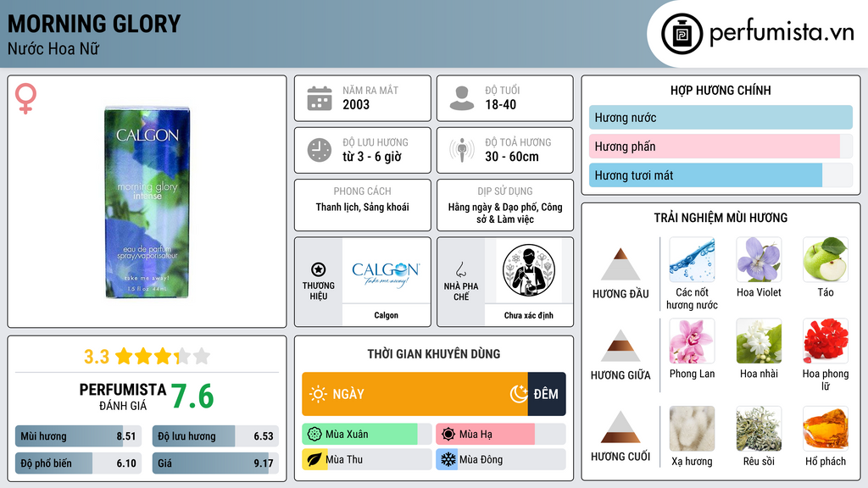This screenshot has height=488, width=868.
Task: Click the Hằng ngày & Dạo phố occasion text
Action: pyautogui.click(x=505, y=213)
